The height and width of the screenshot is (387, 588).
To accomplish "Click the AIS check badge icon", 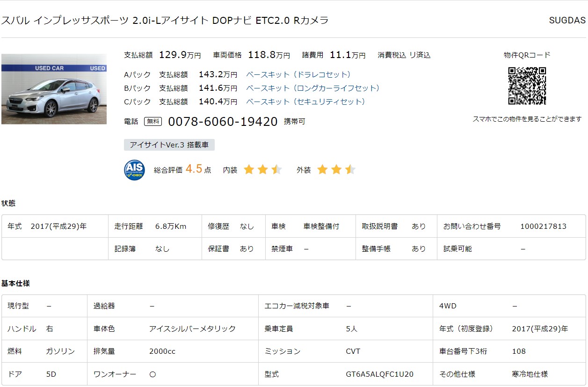I will (x=134, y=170).
